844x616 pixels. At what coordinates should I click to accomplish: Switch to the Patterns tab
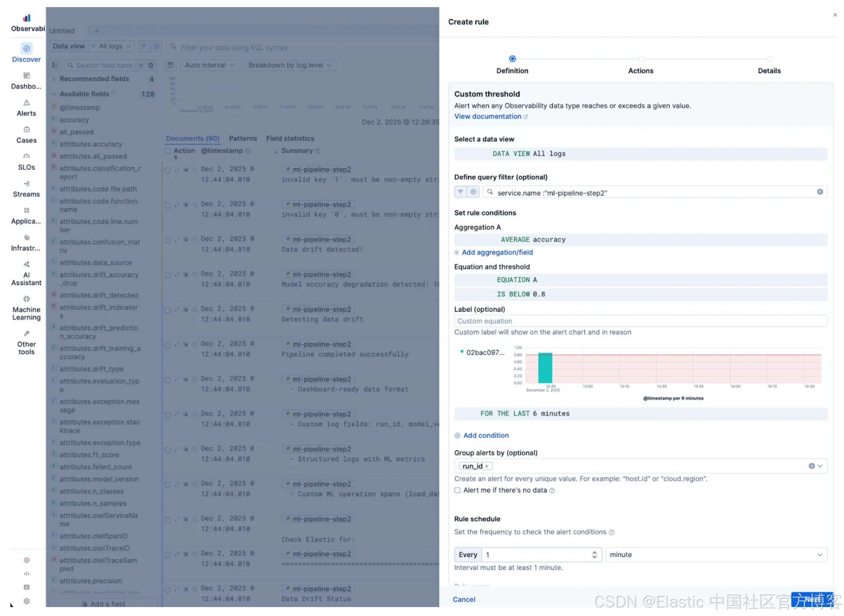pos(243,139)
